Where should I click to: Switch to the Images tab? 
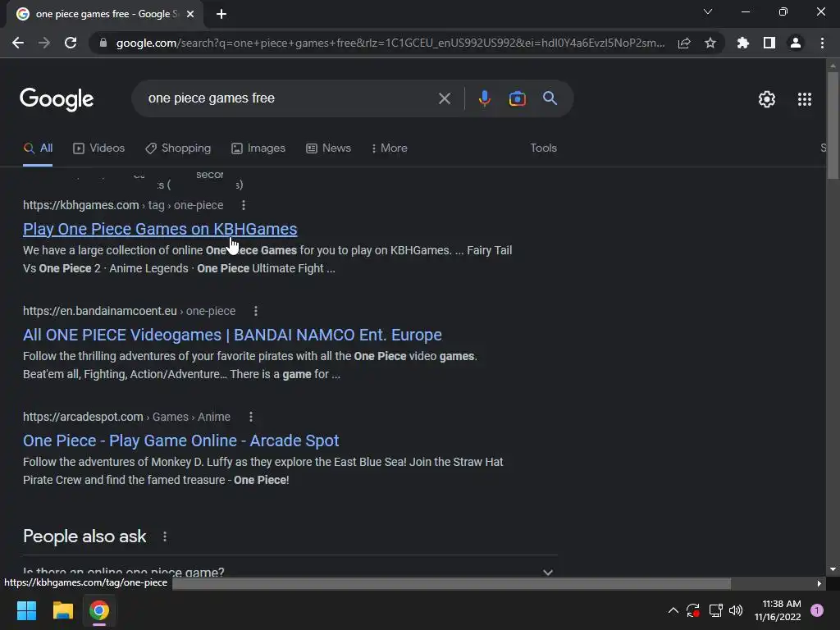[x=258, y=148]
